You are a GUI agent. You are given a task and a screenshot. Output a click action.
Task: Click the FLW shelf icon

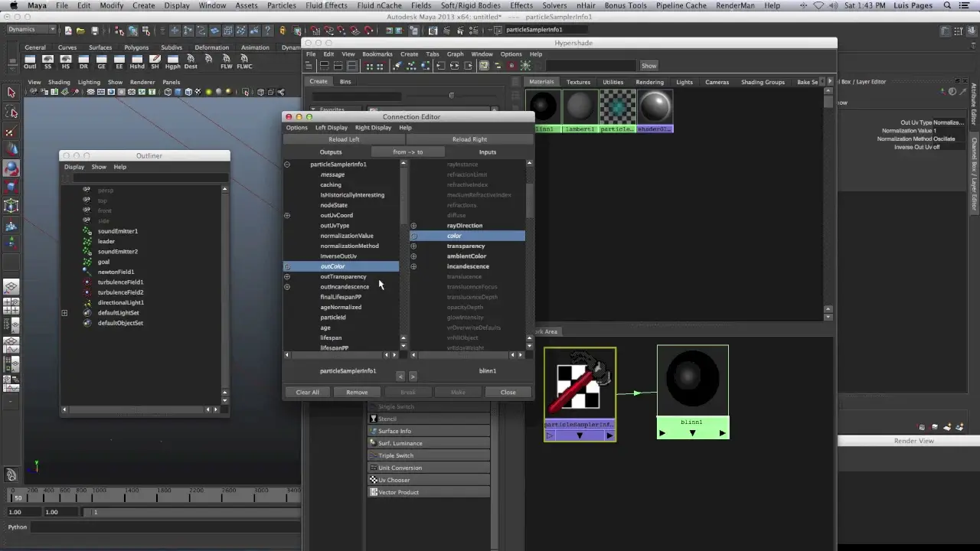click(x=227, y=61)
